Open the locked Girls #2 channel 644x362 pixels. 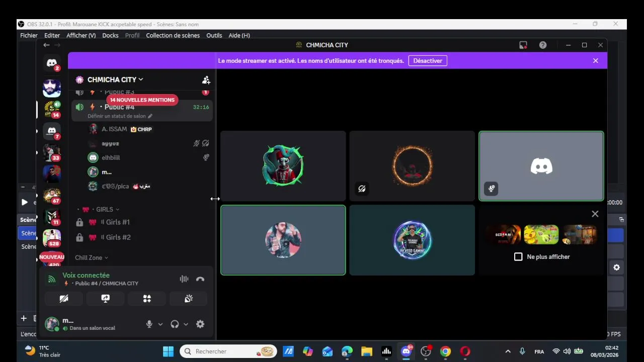point(142,237)
